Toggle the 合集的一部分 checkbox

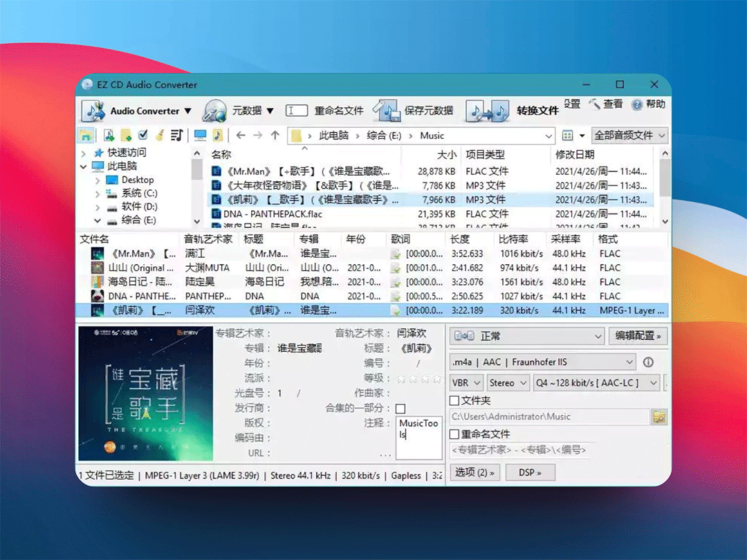pyautogui.click(x=400, y=409)
